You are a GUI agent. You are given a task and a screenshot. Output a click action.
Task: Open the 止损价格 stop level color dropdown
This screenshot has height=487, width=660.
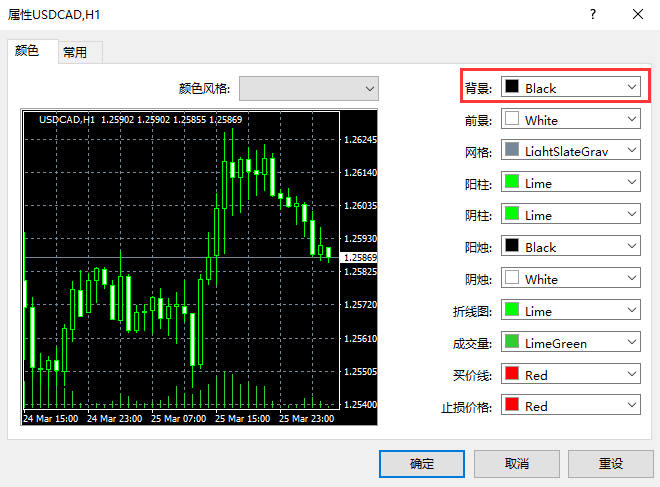point(570,406)
